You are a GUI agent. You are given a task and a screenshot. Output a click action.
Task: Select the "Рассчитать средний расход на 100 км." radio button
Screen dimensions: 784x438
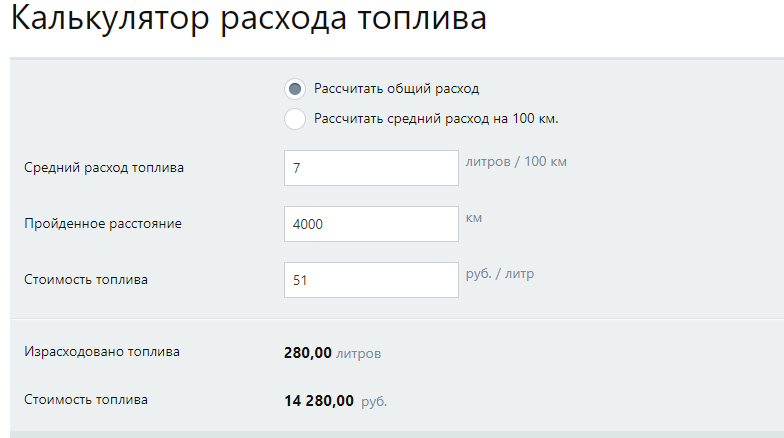click(x=295, y=119)
